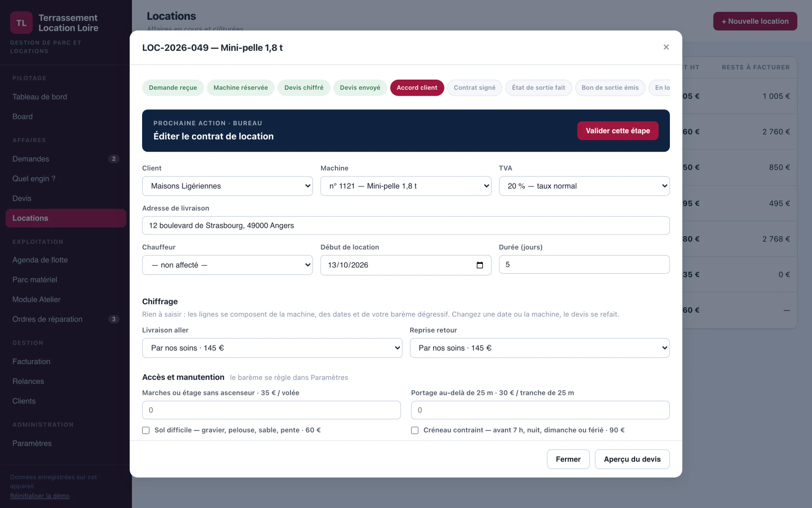Open Aperçu du devis
The height and width of the screenshot is (508, 812).
[x=632, y=459]
